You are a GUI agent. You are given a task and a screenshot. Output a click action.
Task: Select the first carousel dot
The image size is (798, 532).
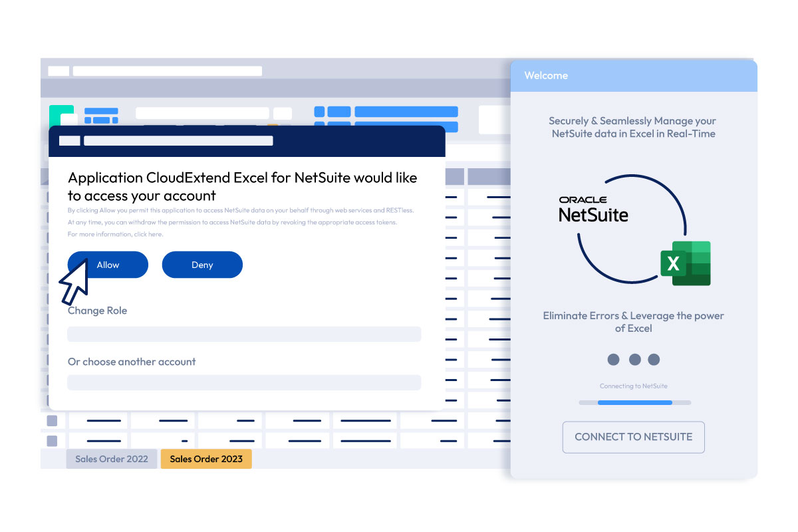click(613, 360)
